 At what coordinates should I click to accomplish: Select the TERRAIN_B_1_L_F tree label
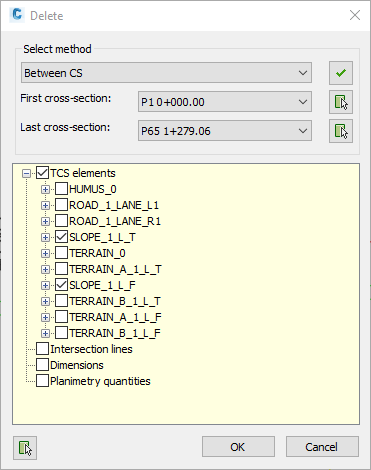115,333
